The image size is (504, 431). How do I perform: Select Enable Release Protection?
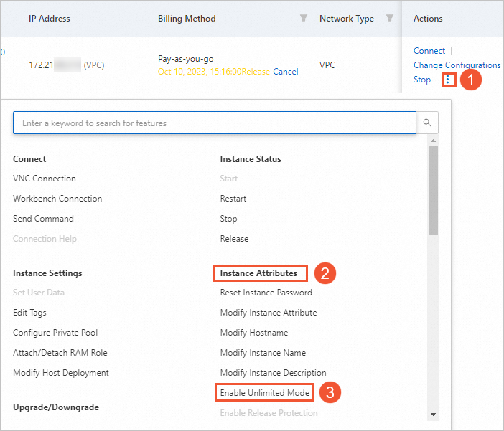click(269, 412)
